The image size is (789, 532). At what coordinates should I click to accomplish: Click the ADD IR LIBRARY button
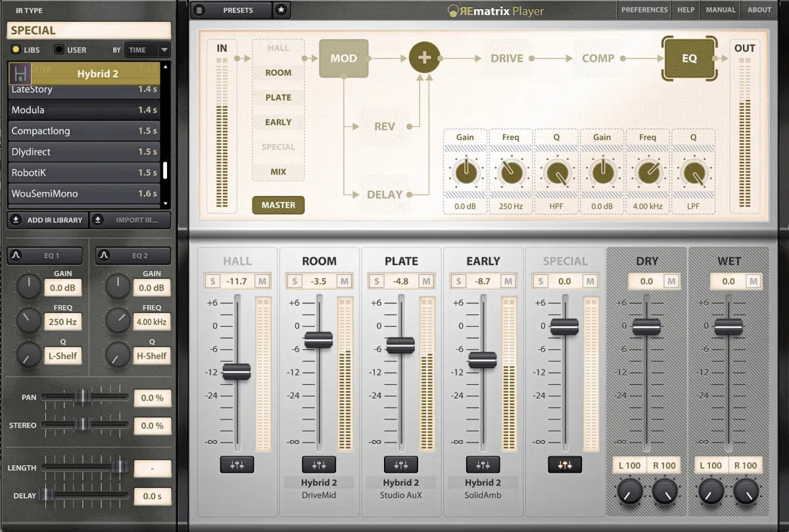[47, 220]
